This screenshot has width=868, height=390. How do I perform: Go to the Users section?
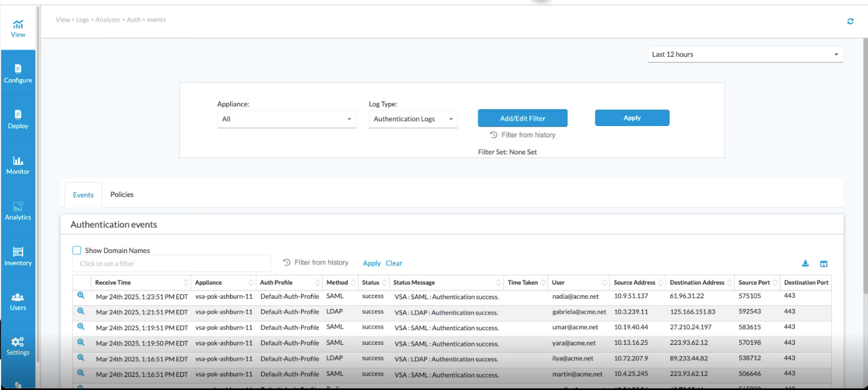(x=18, y=301)
